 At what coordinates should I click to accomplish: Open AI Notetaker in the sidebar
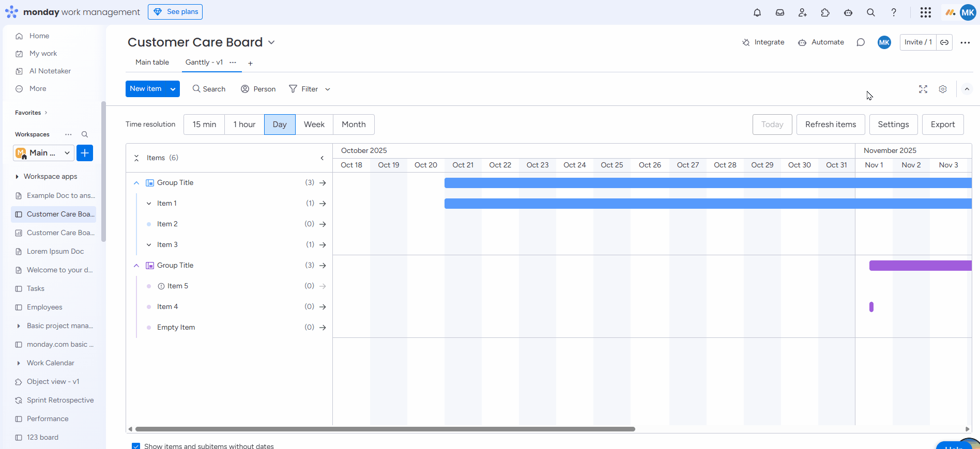50,71
